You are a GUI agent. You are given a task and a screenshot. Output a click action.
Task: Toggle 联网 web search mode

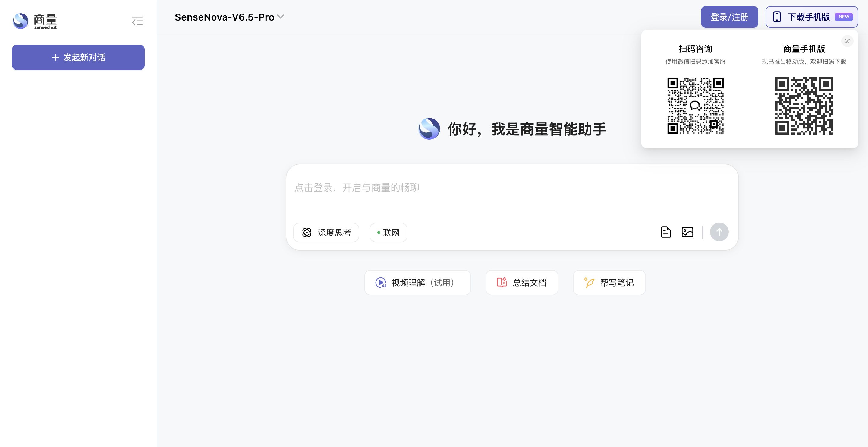[388, 232]
